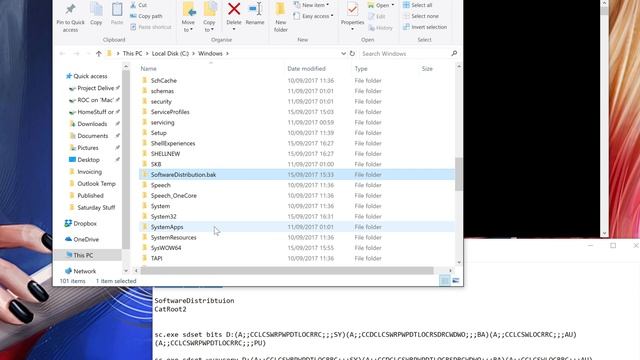The width and height of the screenshot is (640, 360).
Task: Click Invert selection
Action: [425, 27]
